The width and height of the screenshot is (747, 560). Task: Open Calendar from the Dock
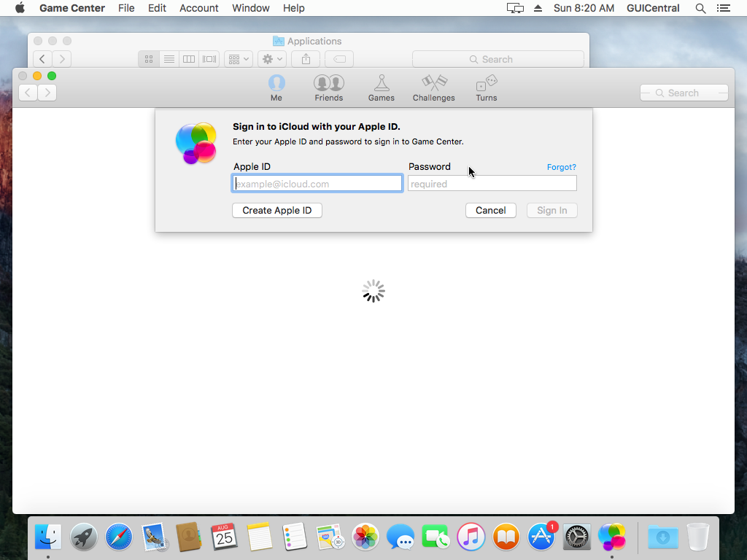(x=224, y=537)
